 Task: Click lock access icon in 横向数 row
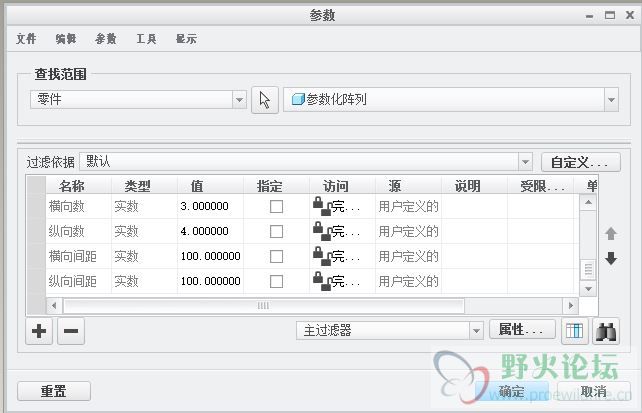click(x=322, y=206)
